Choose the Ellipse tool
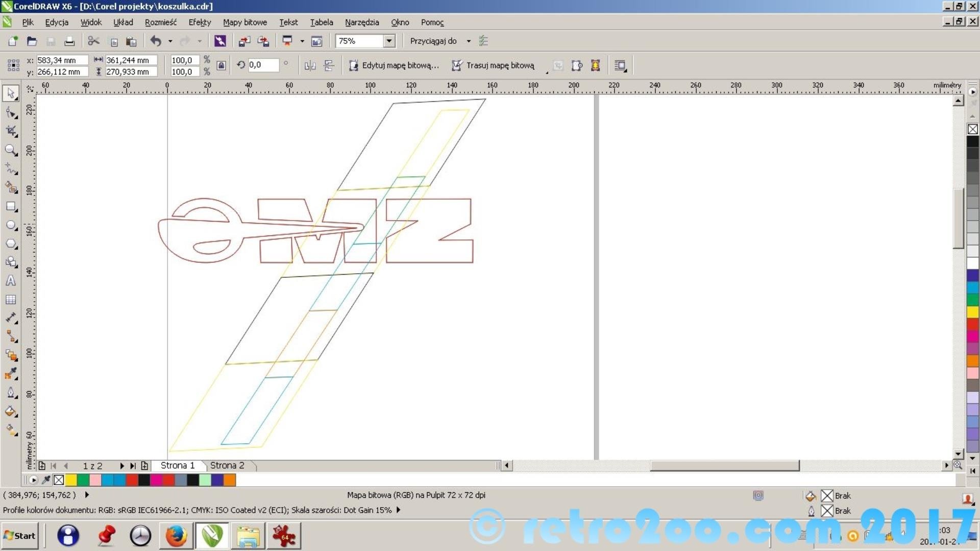 click(11, 225)
